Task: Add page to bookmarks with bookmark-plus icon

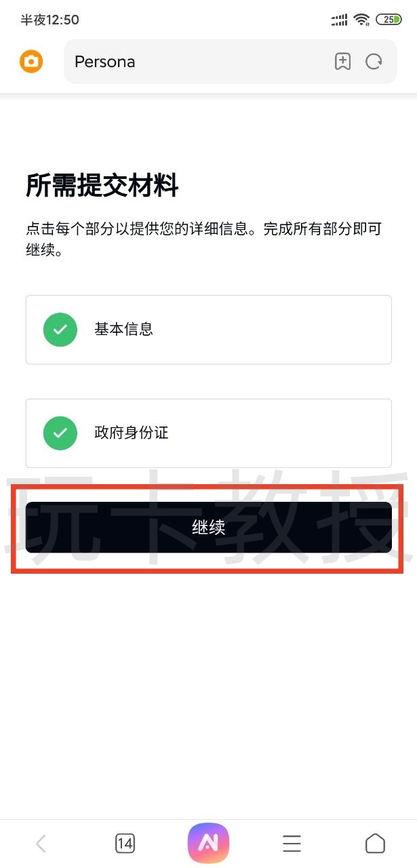Action: point(343,62)
